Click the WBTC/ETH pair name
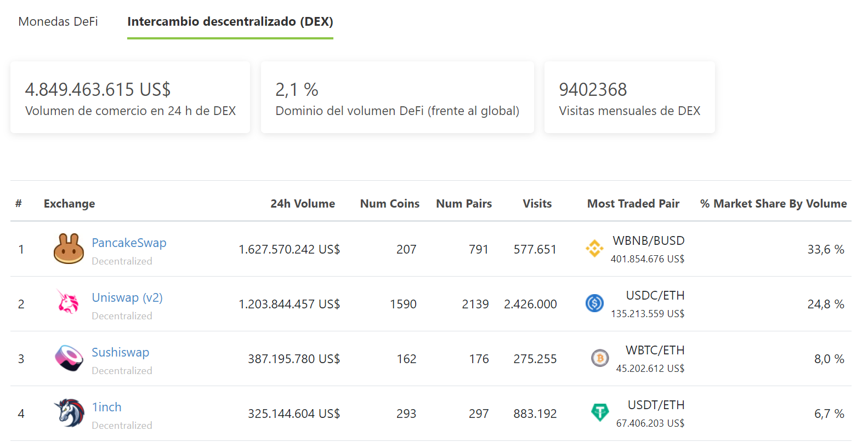 coord(655,350)
